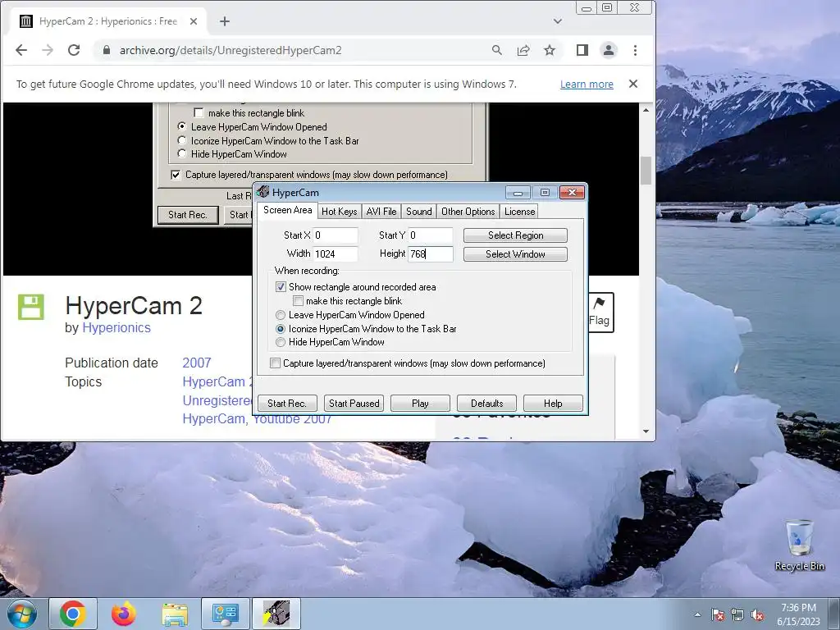Open the Hyperionics author link

[x=116, y=328]
